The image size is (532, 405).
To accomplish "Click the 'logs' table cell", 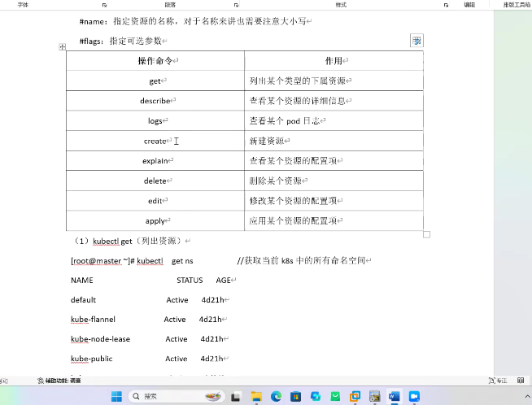I will (x=155, y=120).
